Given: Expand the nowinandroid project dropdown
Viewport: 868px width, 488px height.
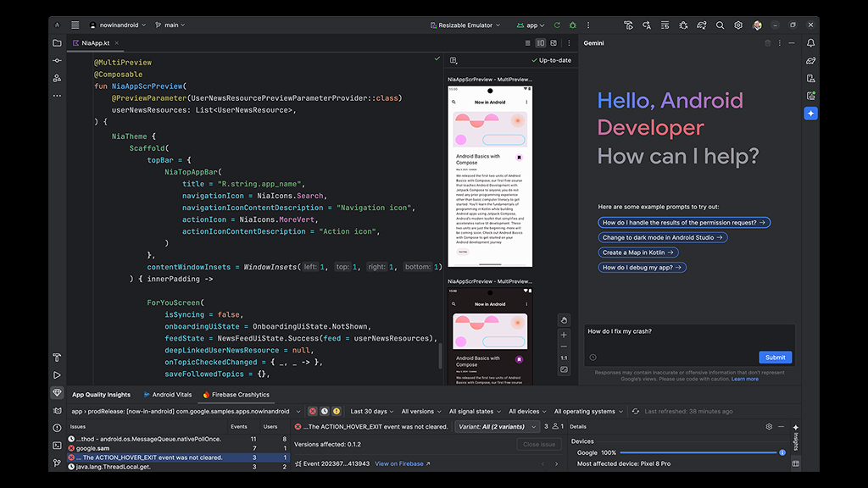Looking at the screenshot, I should coord(118,25).
